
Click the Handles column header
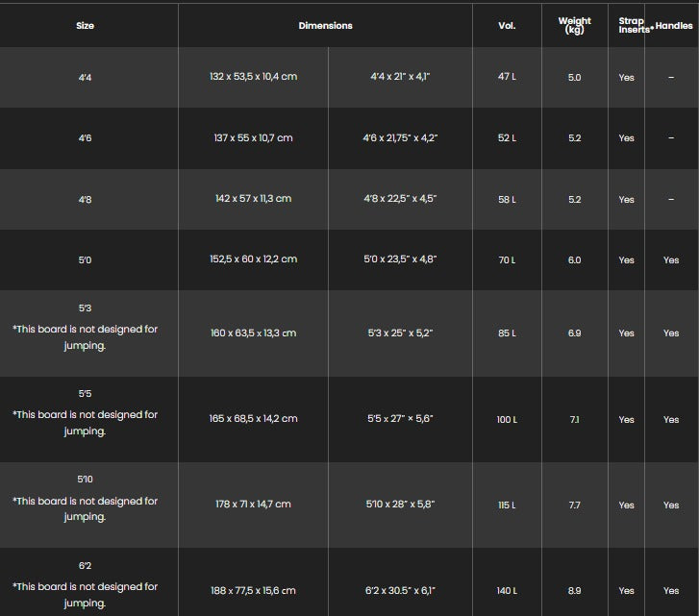pos(673,27)
